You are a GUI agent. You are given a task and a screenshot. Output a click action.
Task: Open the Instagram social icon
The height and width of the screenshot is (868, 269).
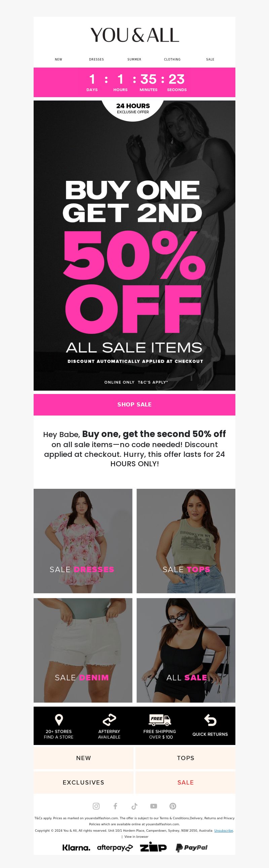96,806
